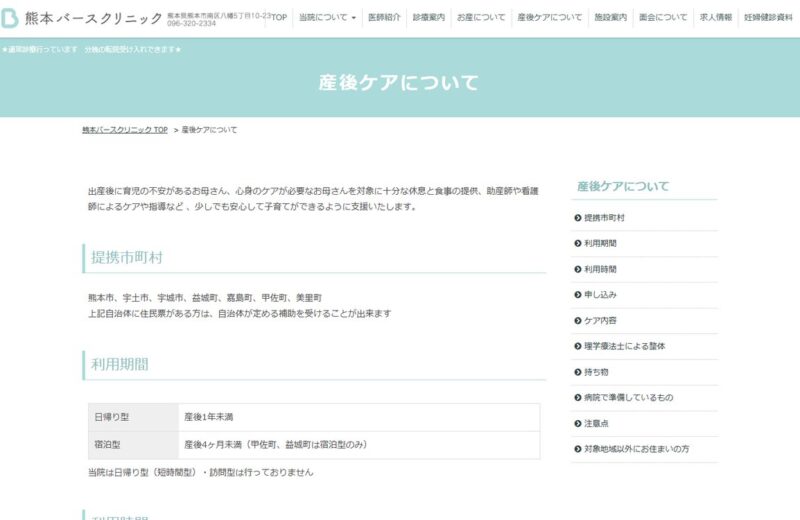Click the clinic address text in header
The width and height of the screenshot is (800, 520).
coord(219,16)
